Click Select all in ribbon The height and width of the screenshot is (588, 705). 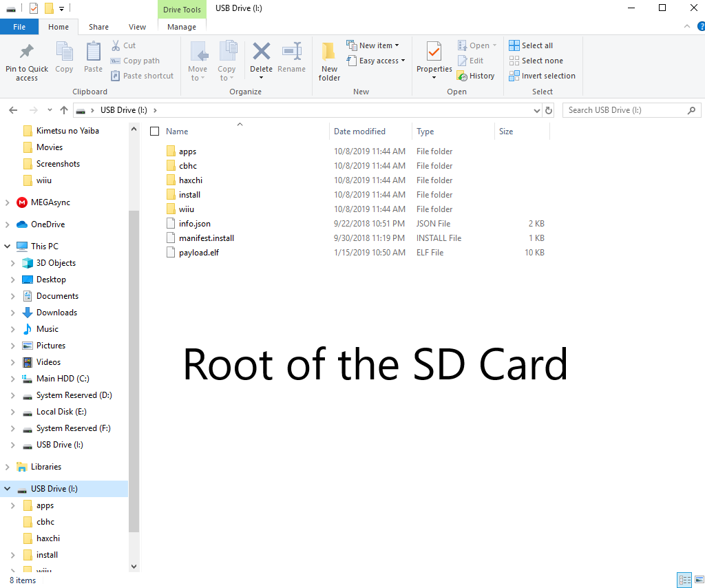tap(531, 45)
